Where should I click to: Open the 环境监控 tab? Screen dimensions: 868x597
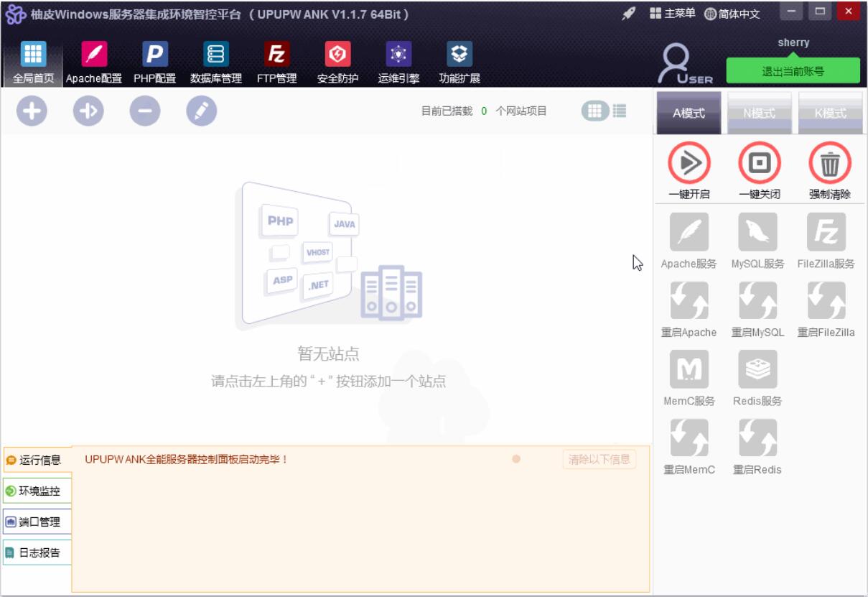37,491
